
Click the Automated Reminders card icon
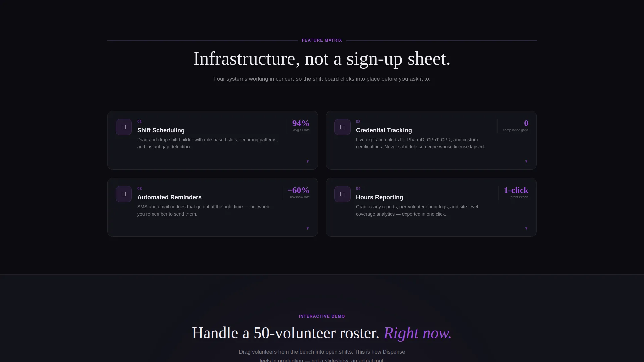tap(124, 194)
